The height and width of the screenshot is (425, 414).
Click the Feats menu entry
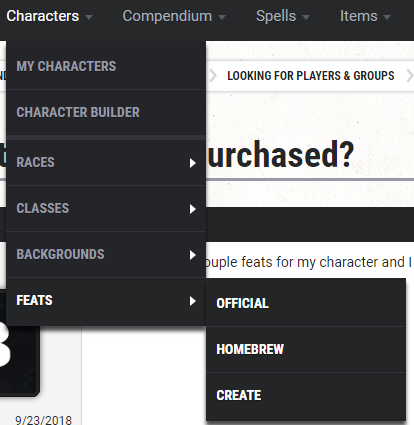coord(106,301)
